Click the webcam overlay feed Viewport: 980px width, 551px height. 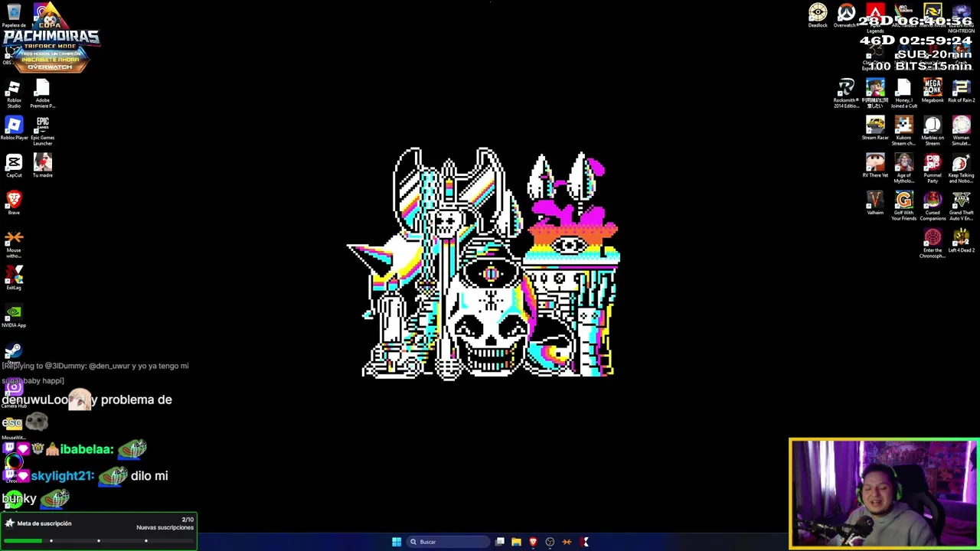[x=883, y=494]
